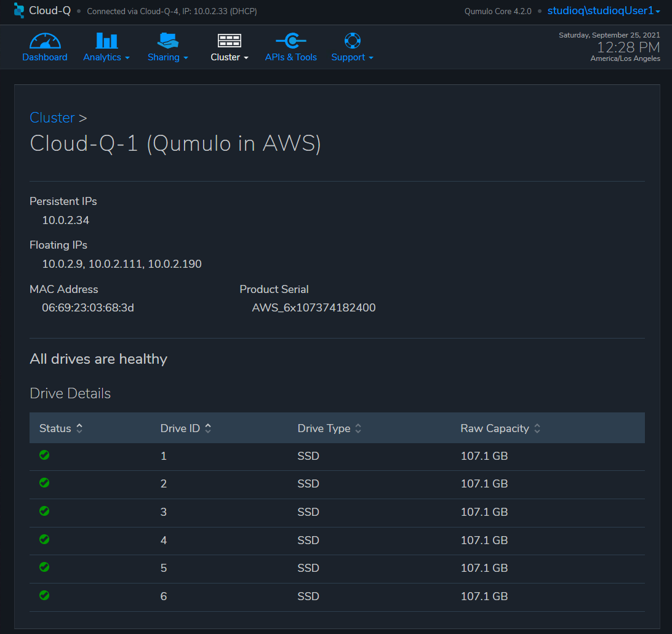Image resolution: width=672 pixels, height=634 pixels.
Task: Click the Cluster rack icon
Action: point(230,41)
